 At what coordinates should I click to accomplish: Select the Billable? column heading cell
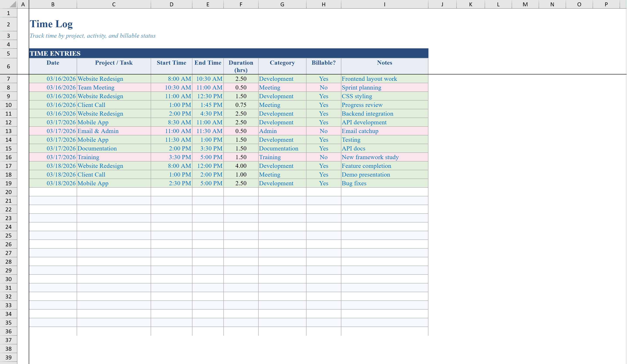(x=324, y=66)
